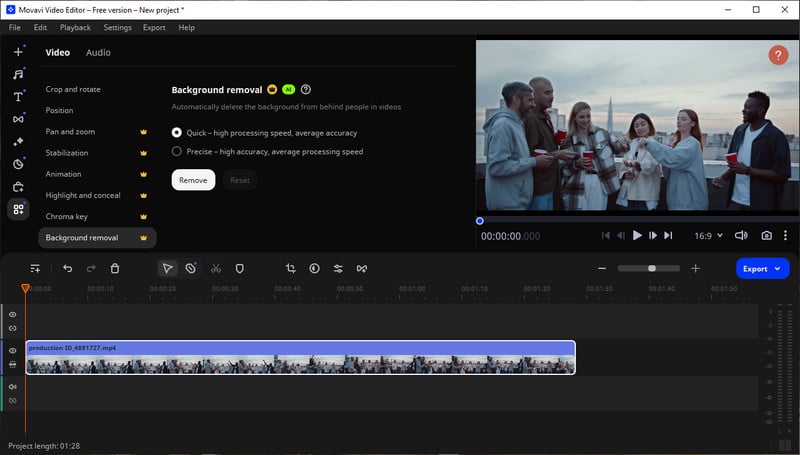Switch to the Video tab

pyautogui.click(x=58, y=53)
